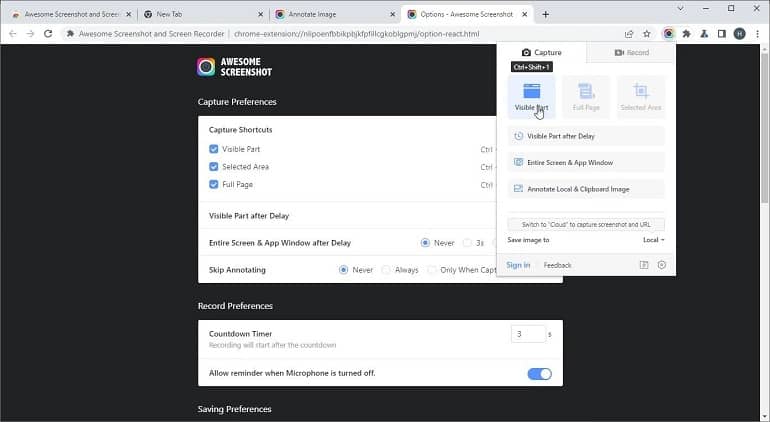770x422 pixels.
Task: Share this page from the address bar
Action: point(629,33)
